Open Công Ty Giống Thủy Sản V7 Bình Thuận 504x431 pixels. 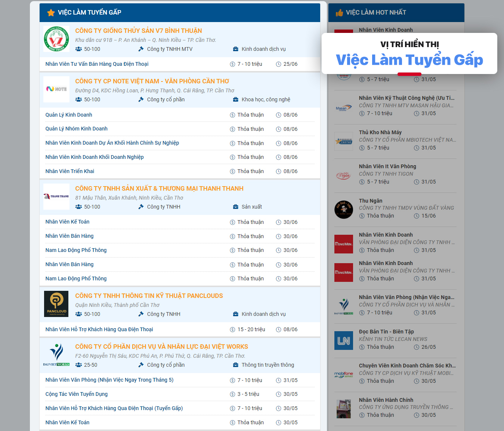point(138,31)
